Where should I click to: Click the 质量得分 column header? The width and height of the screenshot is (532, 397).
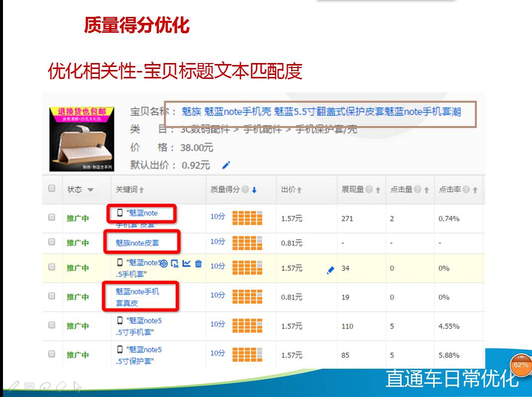(225, 190)
